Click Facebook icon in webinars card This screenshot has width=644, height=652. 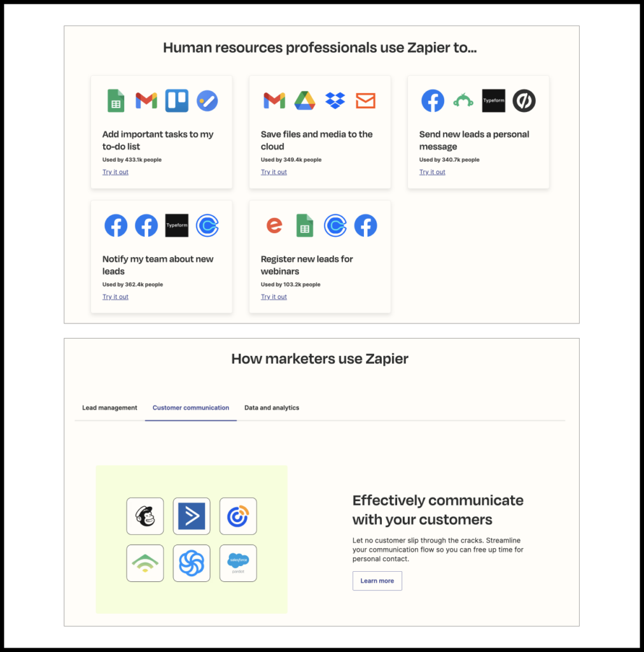pyautogui.click(x=366, y=225)
